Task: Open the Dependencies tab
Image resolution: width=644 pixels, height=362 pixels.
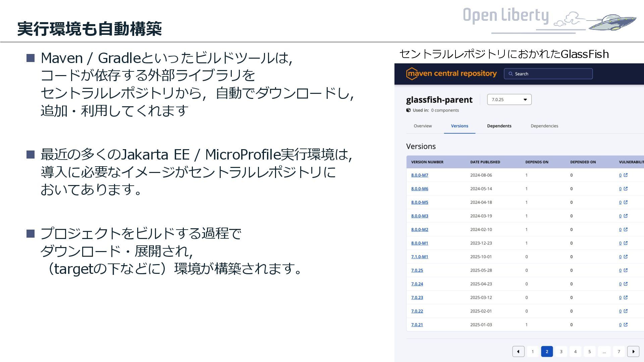Action: click(544, 126)
